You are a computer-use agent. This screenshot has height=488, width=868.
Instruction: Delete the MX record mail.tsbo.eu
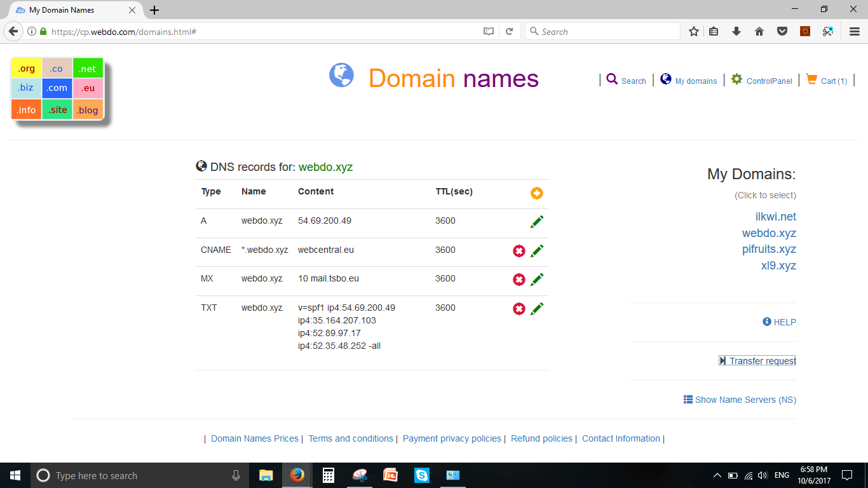point(519,280)
